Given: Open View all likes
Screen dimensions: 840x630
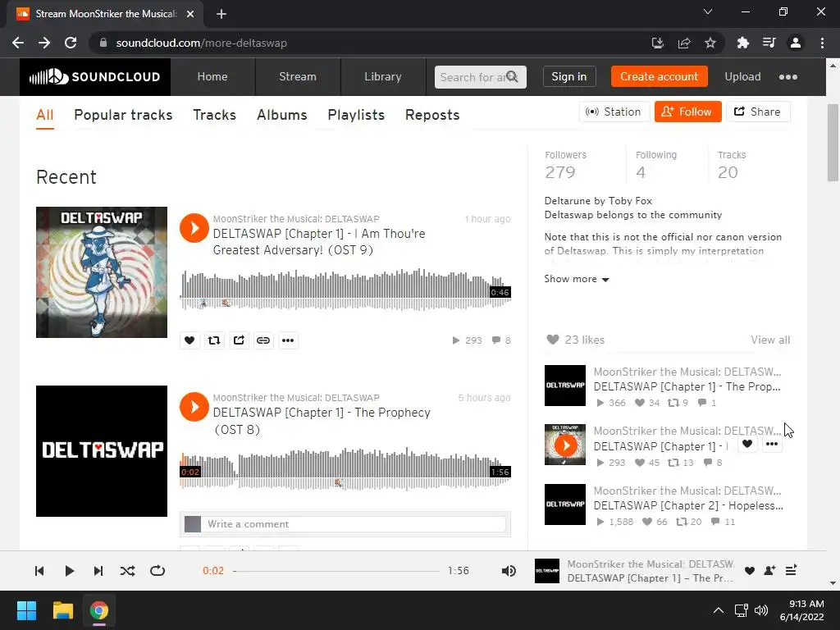Looking at the screenshot, I should (769, 340).
